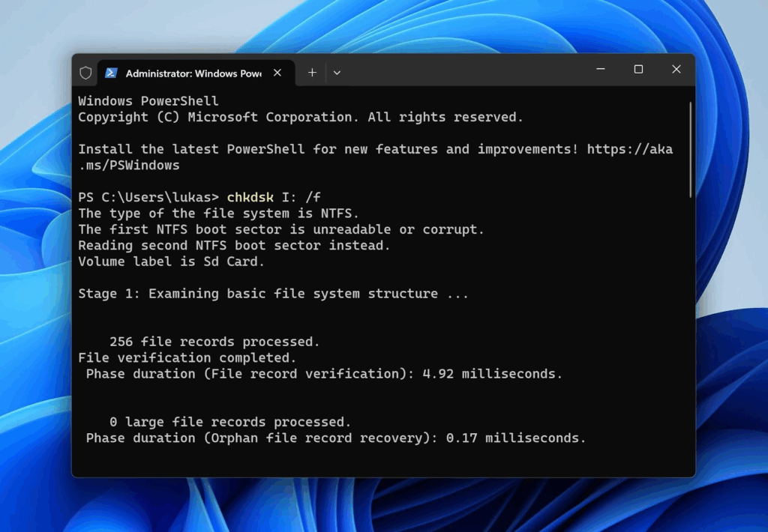Minimize the terminal window

click(x=601, y=70)
